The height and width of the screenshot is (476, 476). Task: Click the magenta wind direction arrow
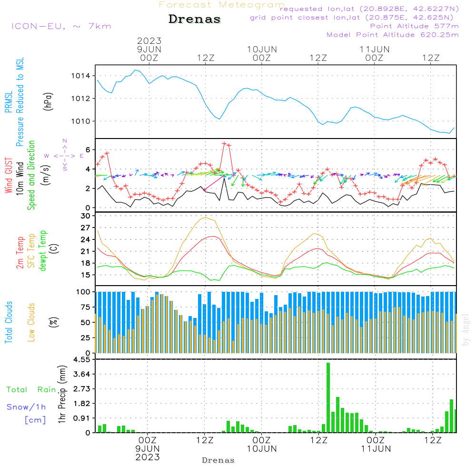point(214,183)
